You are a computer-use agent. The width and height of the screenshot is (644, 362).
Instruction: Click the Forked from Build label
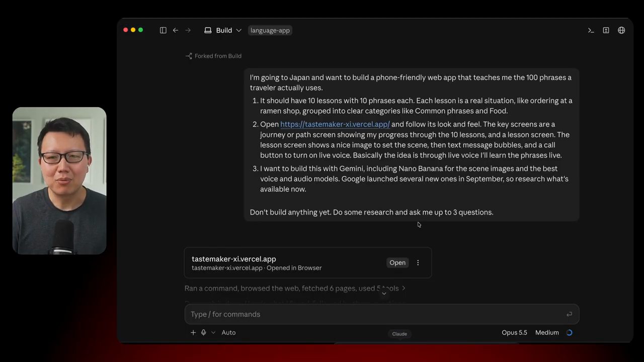(x=218, y=56)
